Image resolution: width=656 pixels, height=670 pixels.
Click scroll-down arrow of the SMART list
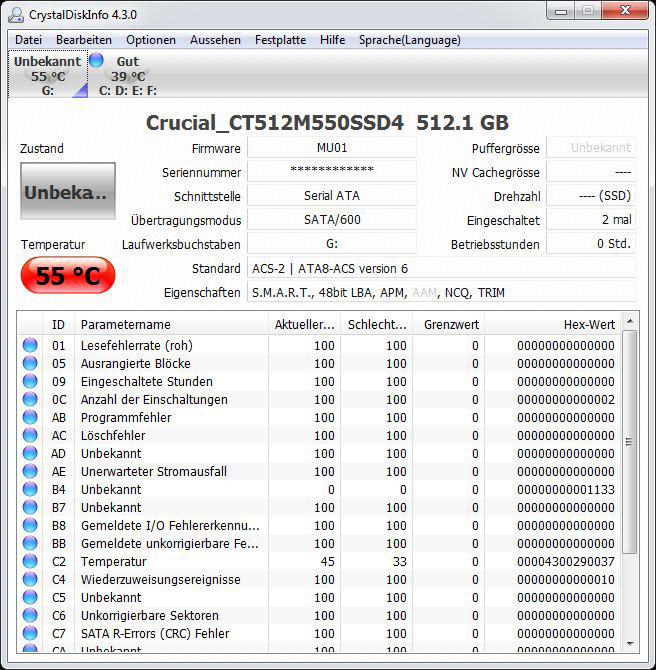(630, 644)
